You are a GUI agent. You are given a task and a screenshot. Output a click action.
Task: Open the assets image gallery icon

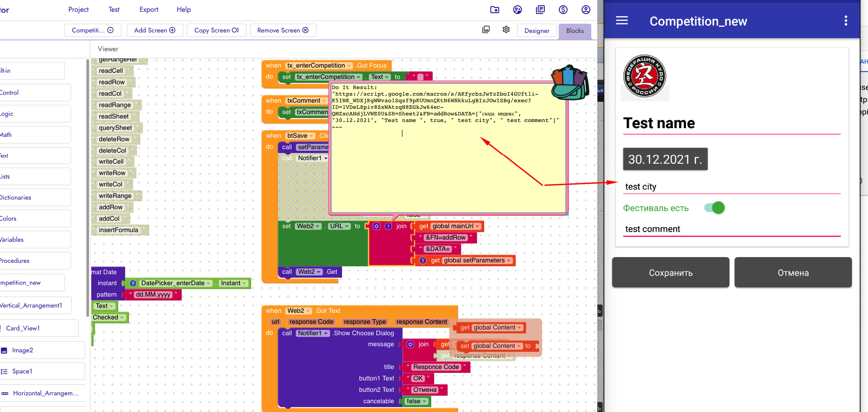coord(486,30)
